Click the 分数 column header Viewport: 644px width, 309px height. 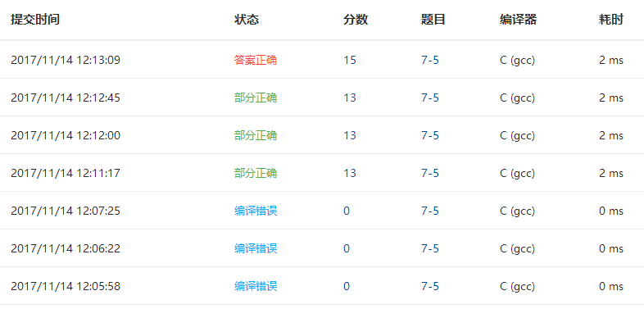pos(356,20)
